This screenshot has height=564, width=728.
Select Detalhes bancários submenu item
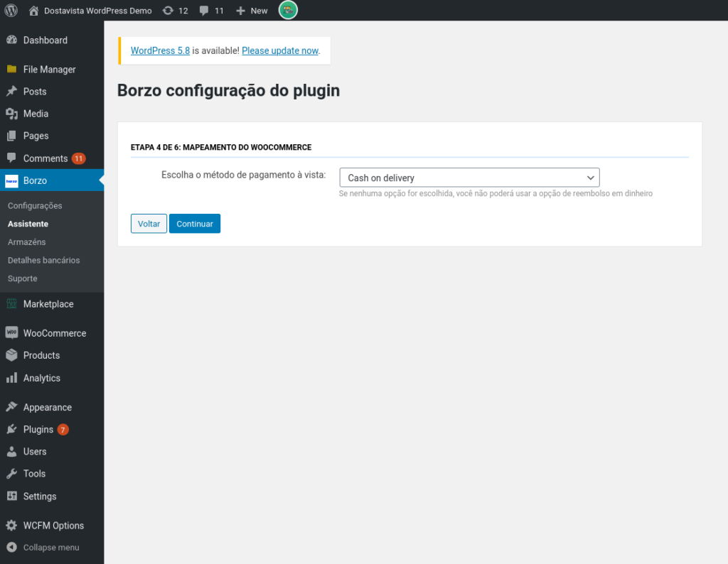(43, 261)
